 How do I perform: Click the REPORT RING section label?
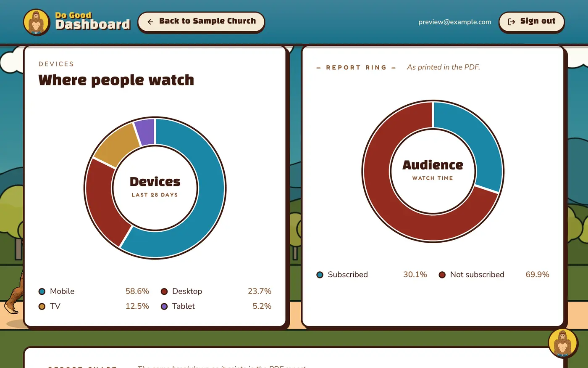[x=356, y=67]
